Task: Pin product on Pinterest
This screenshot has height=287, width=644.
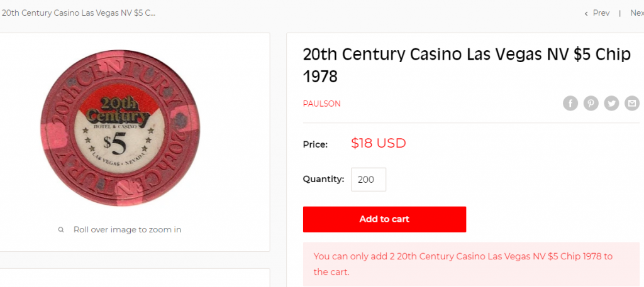Action: (x=591, y=103)
